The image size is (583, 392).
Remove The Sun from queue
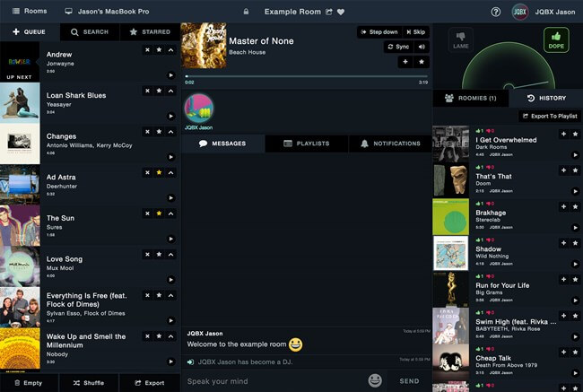click(x=148, y=213)
